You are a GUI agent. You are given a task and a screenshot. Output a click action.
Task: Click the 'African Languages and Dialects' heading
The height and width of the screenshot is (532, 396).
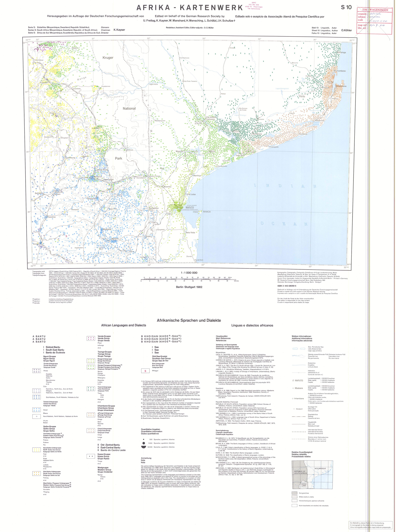123,325
